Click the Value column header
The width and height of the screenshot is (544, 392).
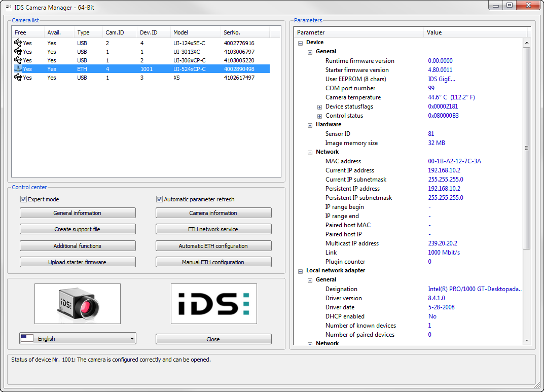click(x=476, y=32)
